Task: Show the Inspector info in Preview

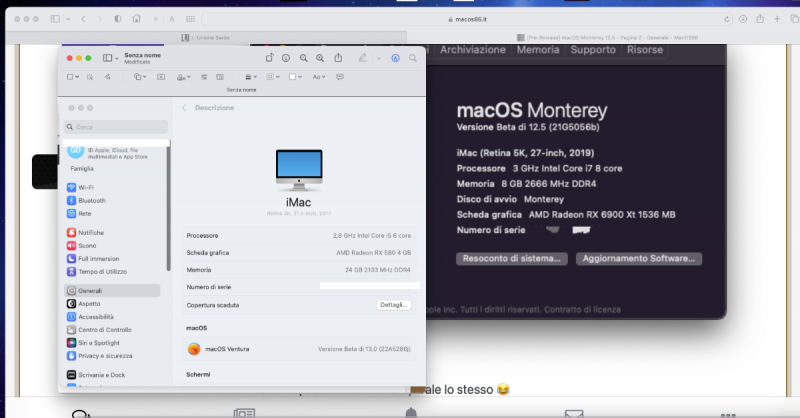Action: 286,58
